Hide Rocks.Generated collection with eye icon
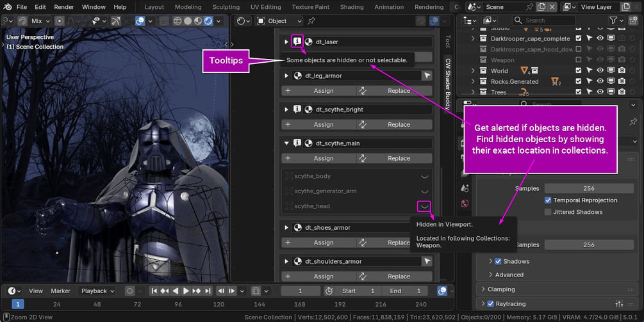Screen dimensions: 644x322 (x=600, y=81)
